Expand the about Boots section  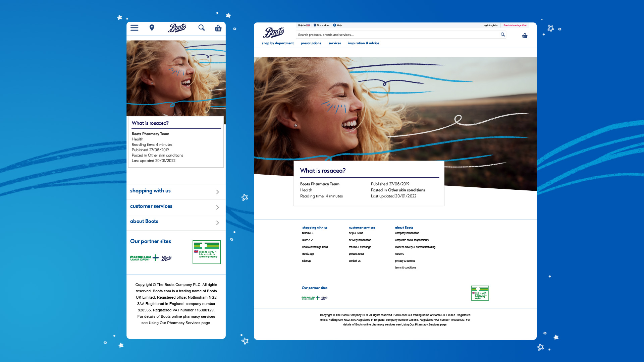click(x=176, y=223)
